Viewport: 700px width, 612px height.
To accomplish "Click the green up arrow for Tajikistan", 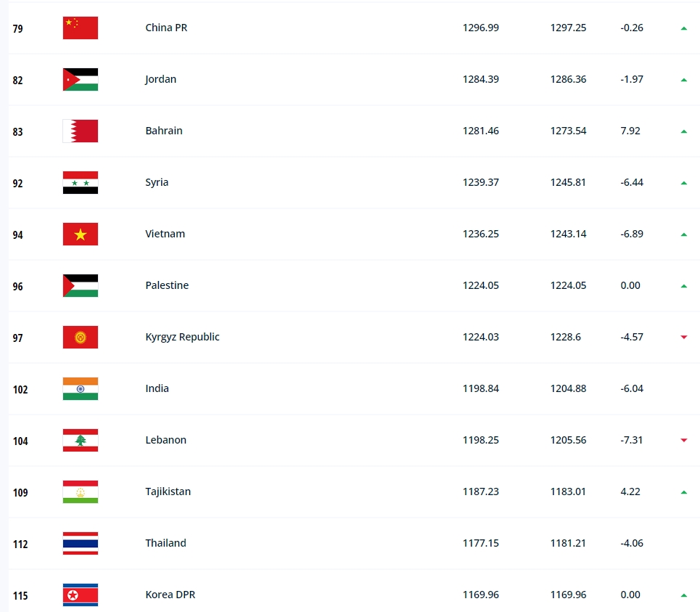I will tap(683, 492).
